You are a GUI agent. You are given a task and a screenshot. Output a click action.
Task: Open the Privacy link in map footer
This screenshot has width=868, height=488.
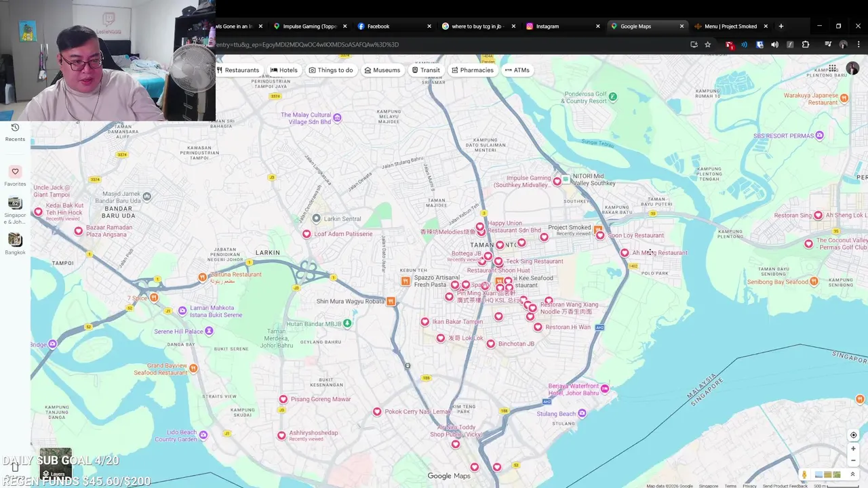click(x=749, y=486)
